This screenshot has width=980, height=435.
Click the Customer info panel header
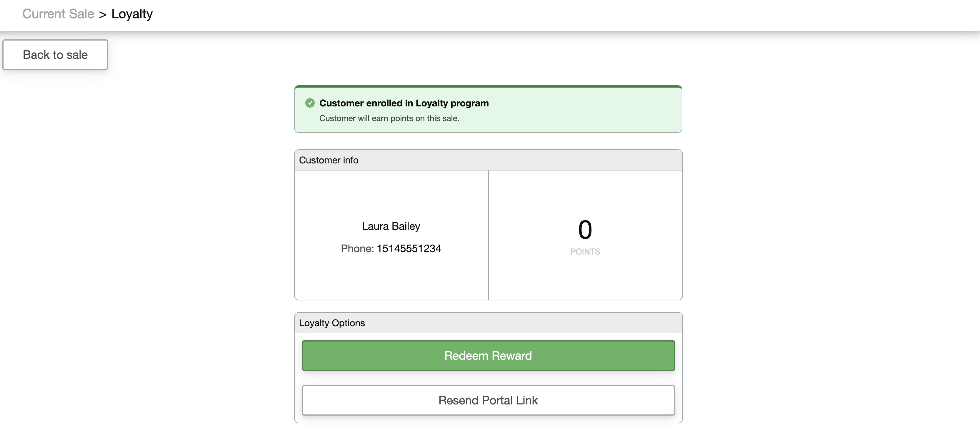pyautogui.click(x=488, y=160)
